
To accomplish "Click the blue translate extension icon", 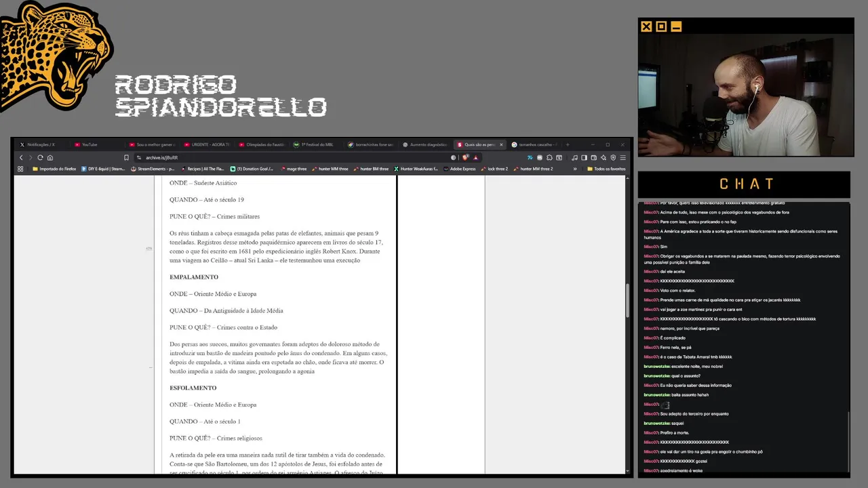I will point(530,157).
